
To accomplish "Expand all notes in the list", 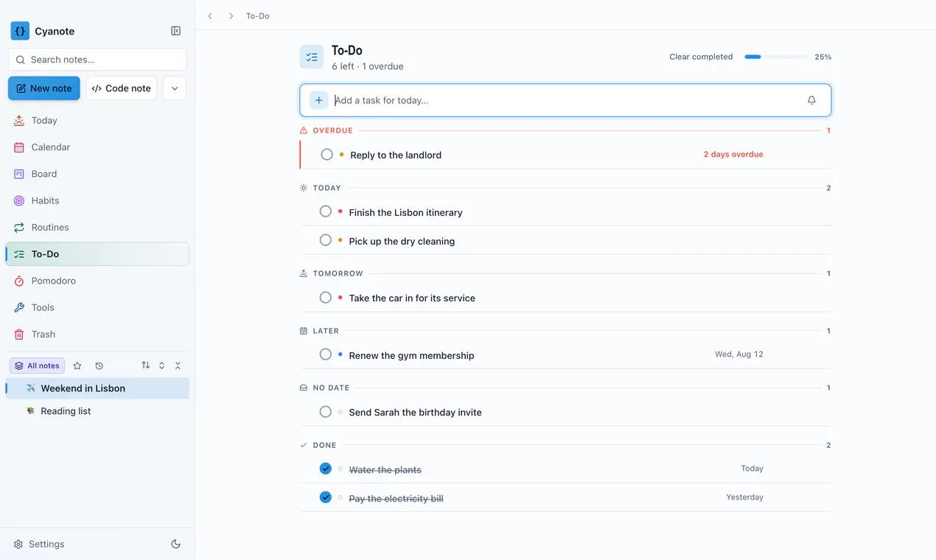I will click(x=162, y=365).
